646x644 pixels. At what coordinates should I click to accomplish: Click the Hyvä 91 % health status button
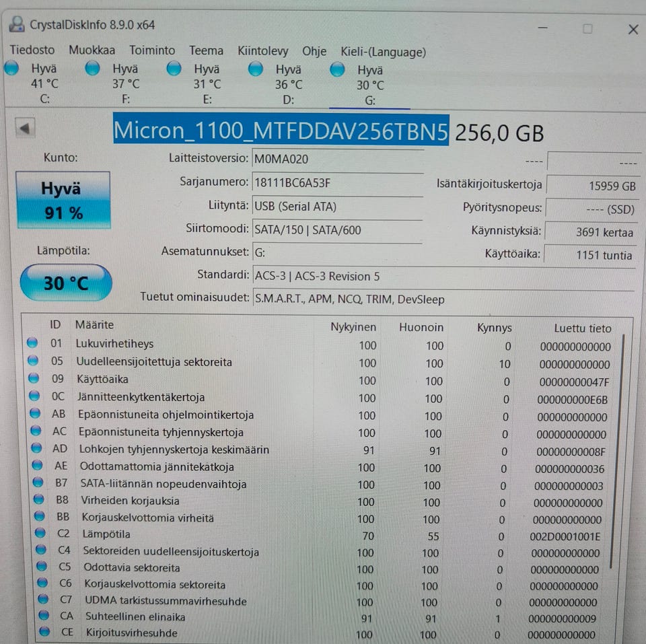point(63,200)
